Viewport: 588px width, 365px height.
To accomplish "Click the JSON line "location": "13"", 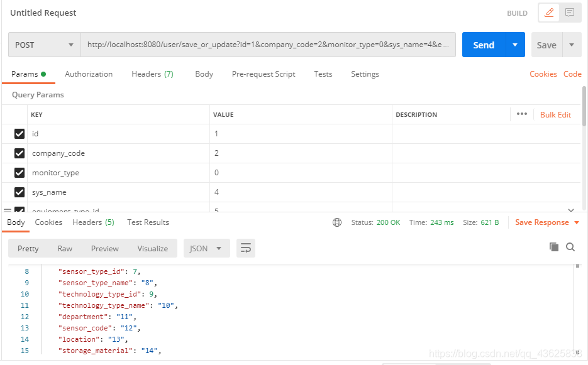I will 93,339.
